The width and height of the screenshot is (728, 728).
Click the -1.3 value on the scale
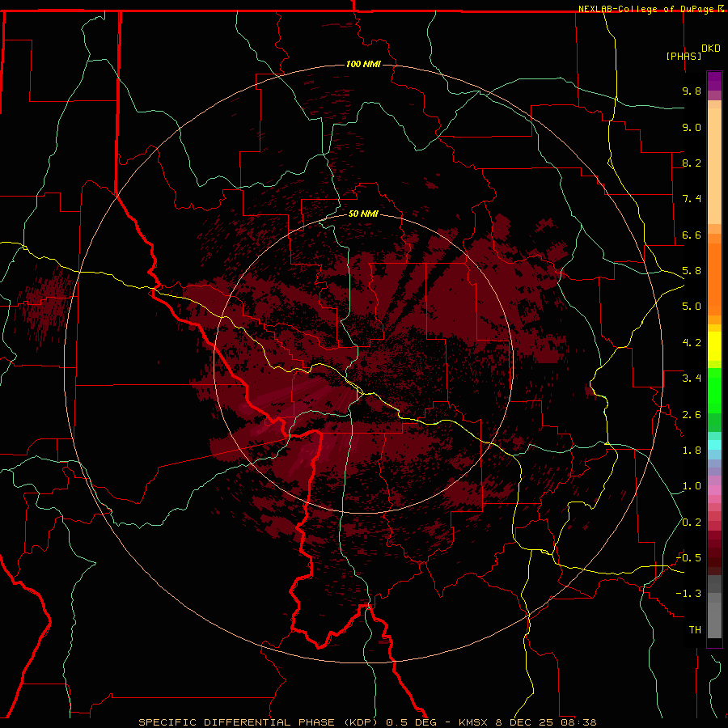688,594
